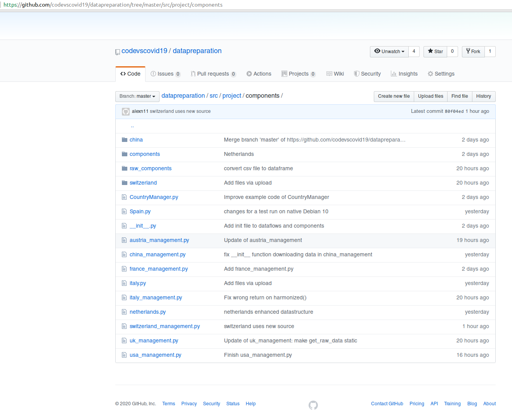Image resolution: width=512 pixels, height=420 pixels.
Task: Click file icon next to austria_management.py
Action: pyautogui.click(x=124, y=240)
